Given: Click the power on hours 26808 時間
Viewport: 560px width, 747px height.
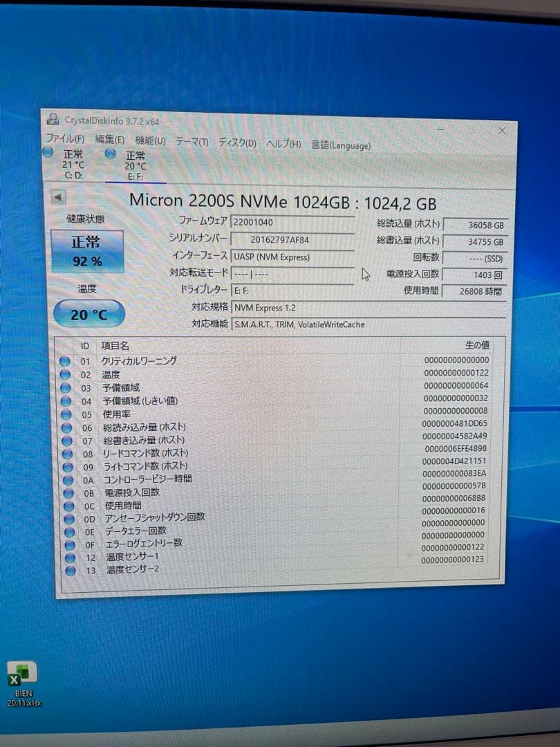Looking at the screenshot, I should point(474,291).
